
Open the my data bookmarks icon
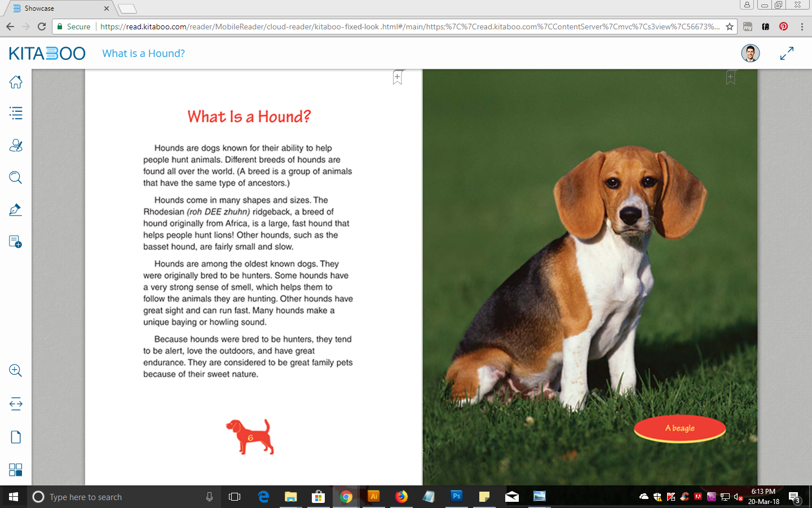point(16,146)
